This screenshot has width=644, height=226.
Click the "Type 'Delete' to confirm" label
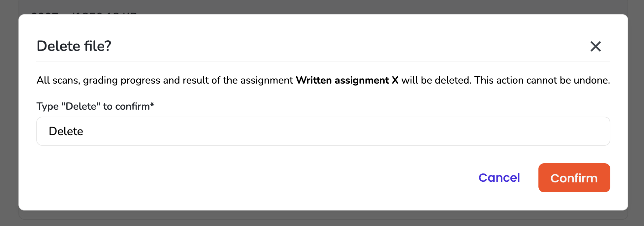point(93,106)
